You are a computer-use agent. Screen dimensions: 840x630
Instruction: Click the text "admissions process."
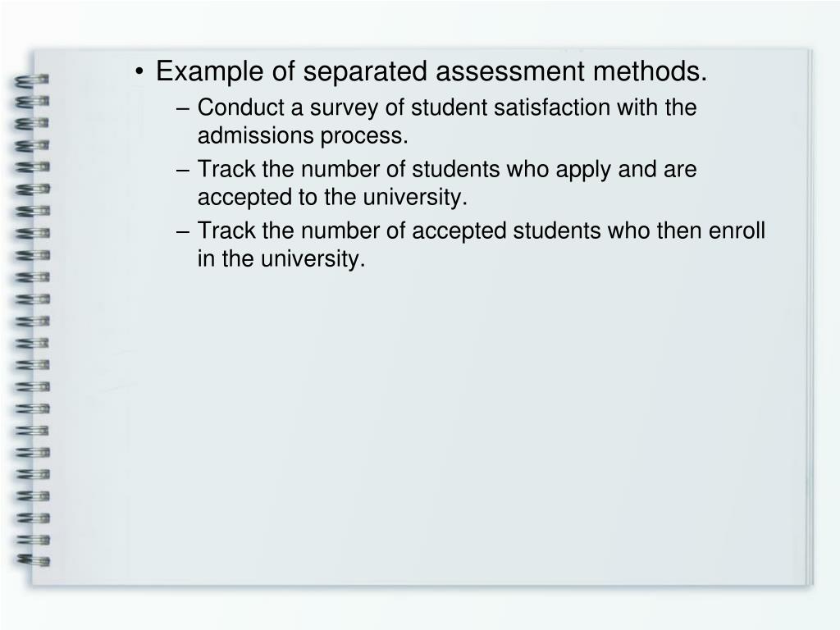click(x=303, y=135)
